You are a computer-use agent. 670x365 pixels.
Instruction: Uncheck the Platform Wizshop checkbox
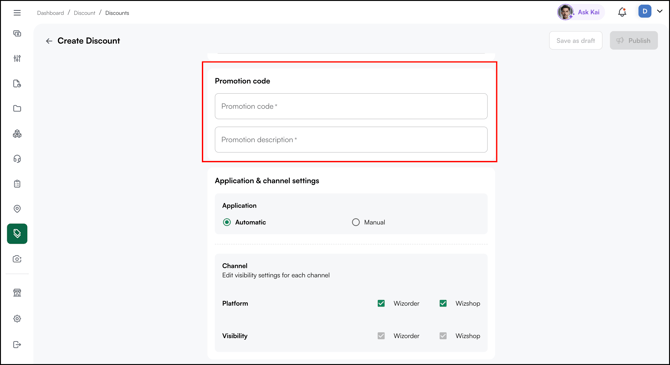(443, 303)
